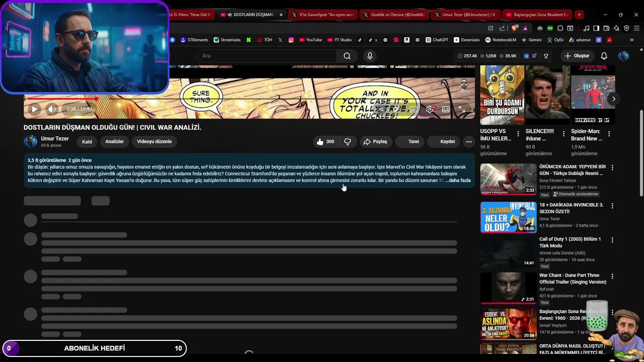The height and width of the screenshot is (362, 644).
Task: Open the YT Studio bookmark
Action: (339, 40)
